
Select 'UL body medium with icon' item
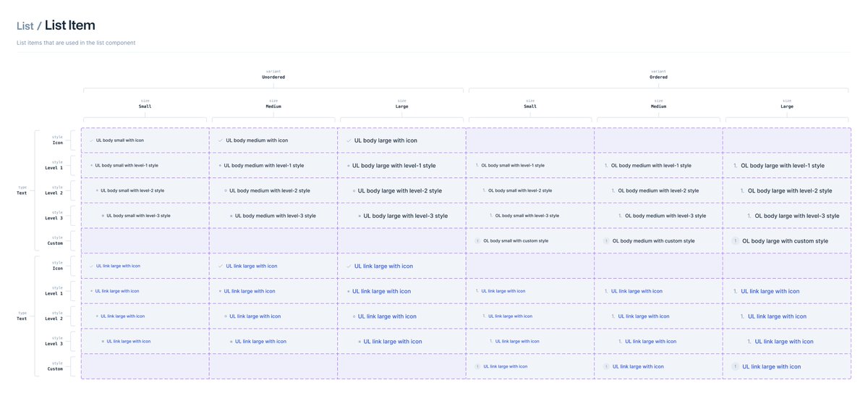[257, 140]
